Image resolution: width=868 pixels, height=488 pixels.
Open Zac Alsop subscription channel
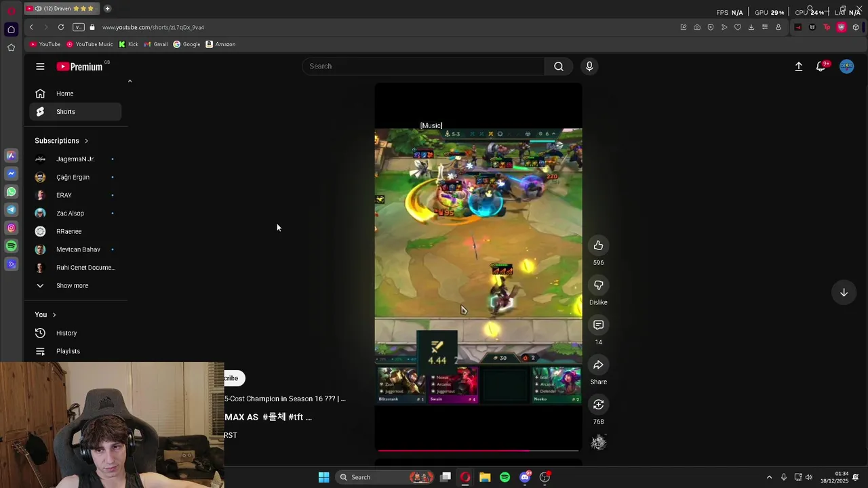coord(75,213)
